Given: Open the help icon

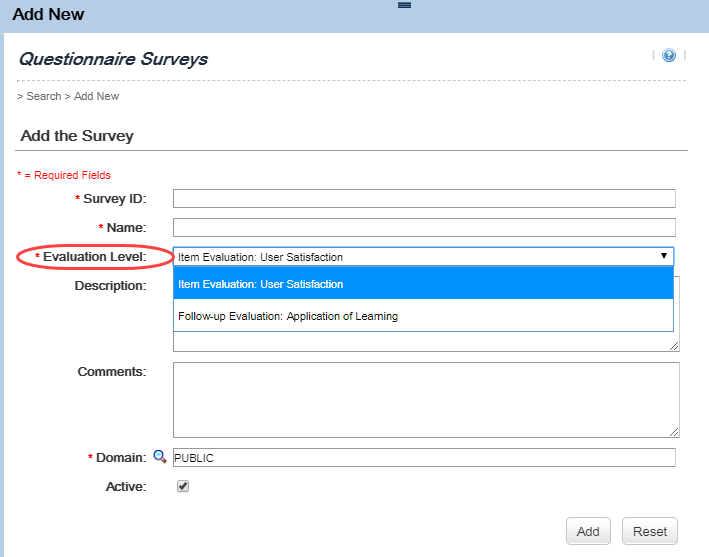Looking at the screenshot, I should 669,55.
